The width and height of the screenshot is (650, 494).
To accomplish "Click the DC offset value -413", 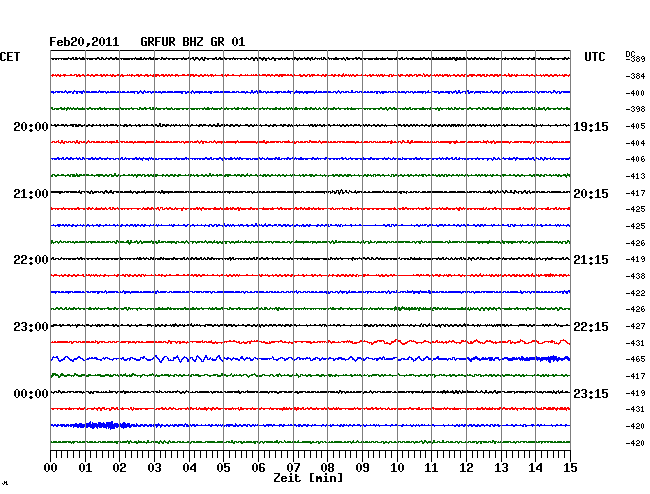I will [635, 176].
